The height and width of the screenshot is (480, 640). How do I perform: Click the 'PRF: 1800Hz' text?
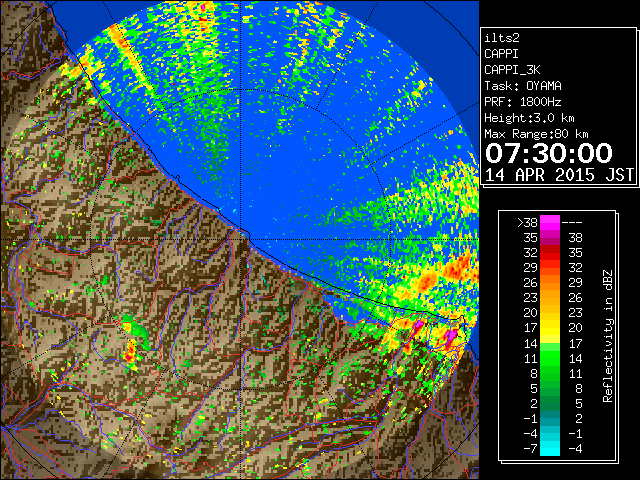pos(523,102)
